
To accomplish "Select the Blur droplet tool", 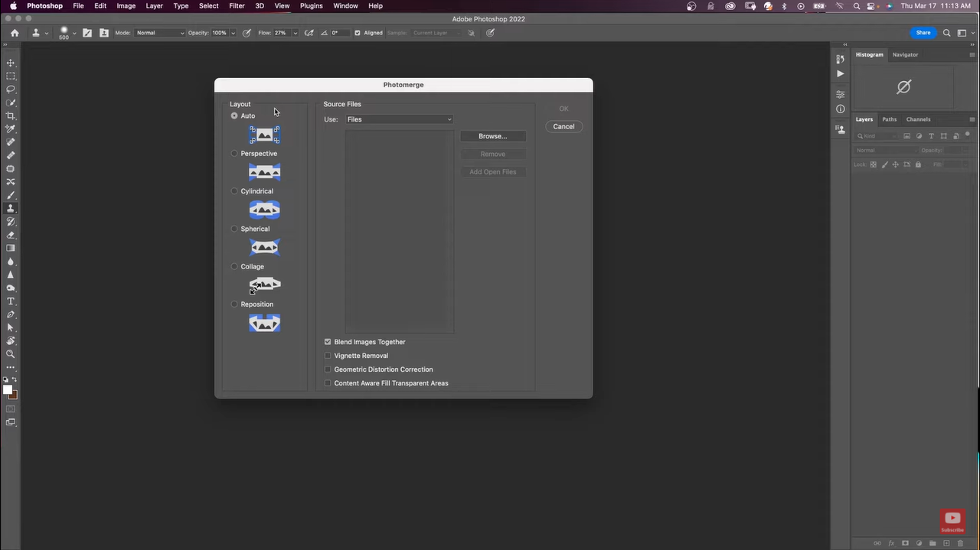I will click(11, 262).
